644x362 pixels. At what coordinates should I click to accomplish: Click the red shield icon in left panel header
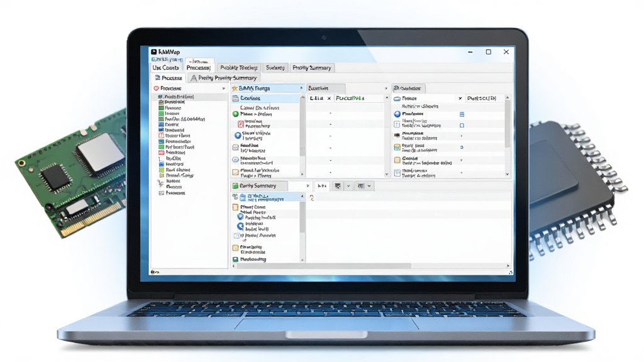(x=157, y=88)
